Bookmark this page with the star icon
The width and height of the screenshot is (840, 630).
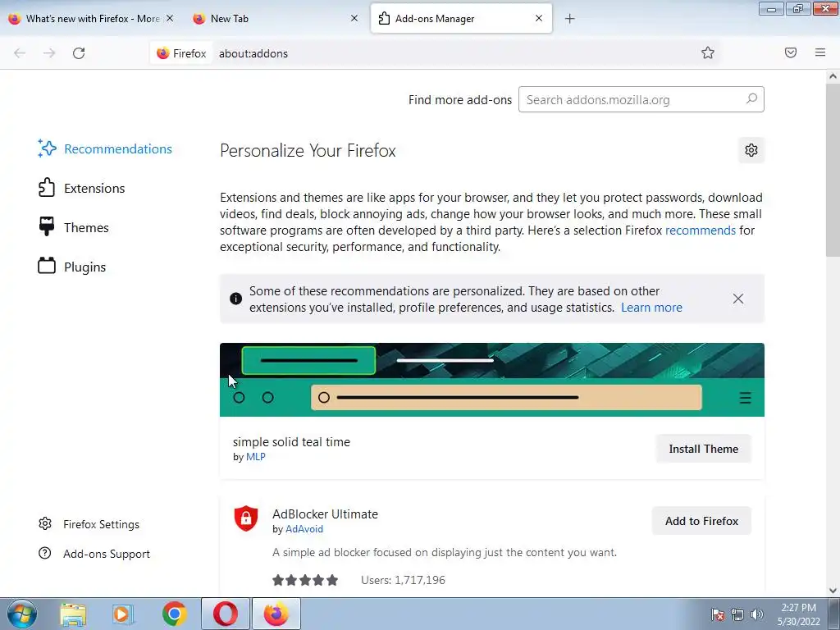pyautogui.click(x=708, y=52)
